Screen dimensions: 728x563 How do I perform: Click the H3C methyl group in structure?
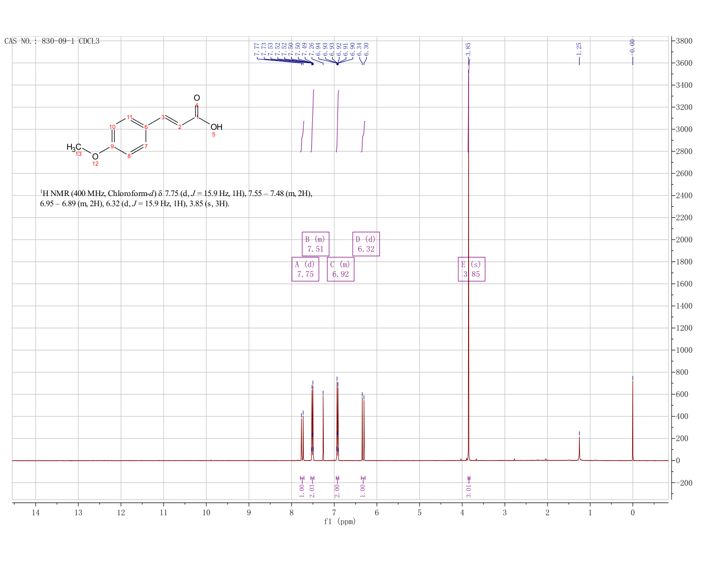point(74,147)
